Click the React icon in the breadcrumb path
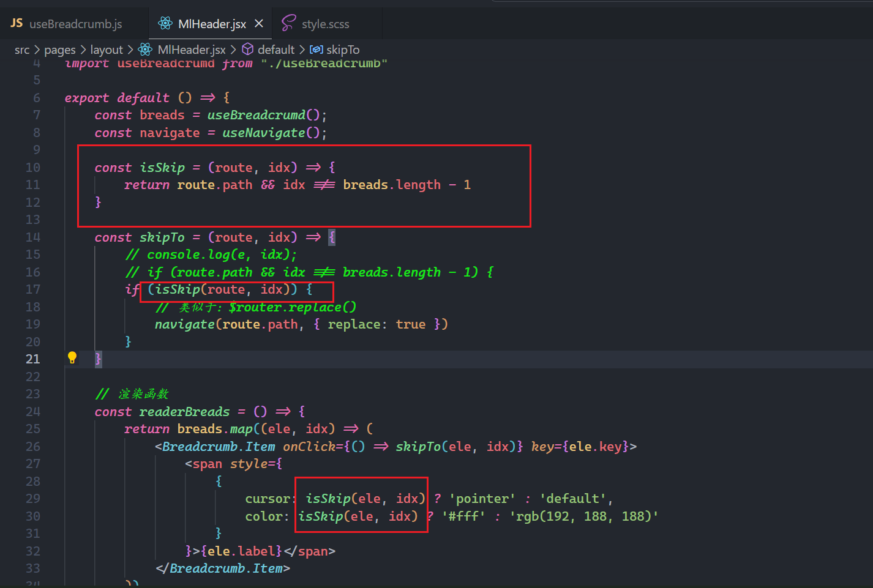 145,49
